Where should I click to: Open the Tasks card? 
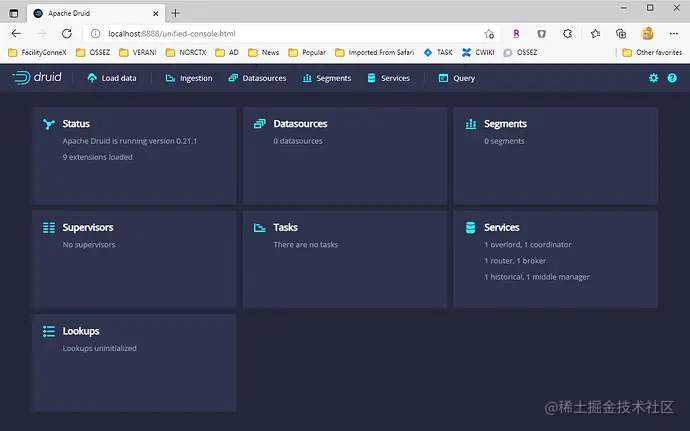tap(345, 259)
